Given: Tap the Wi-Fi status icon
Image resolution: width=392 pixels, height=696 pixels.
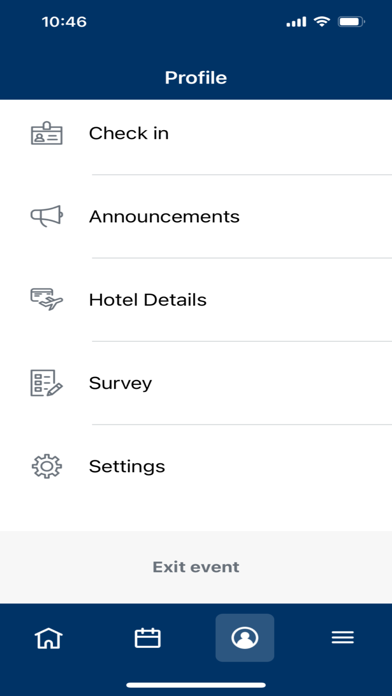Looking at the screenshot, I should pyautogui.click(x=321, y=21).
